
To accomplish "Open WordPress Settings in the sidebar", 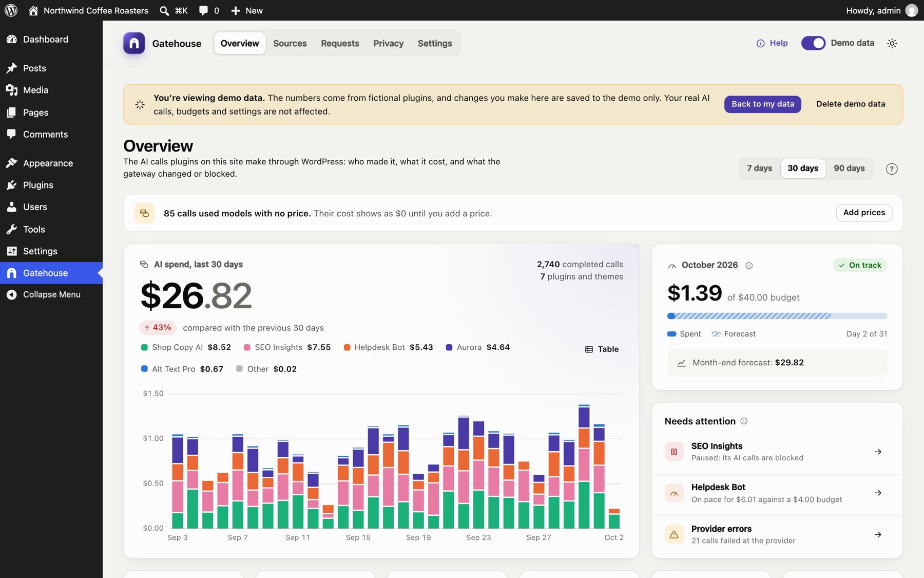I will pyautogui.click(x=51, y=251).
